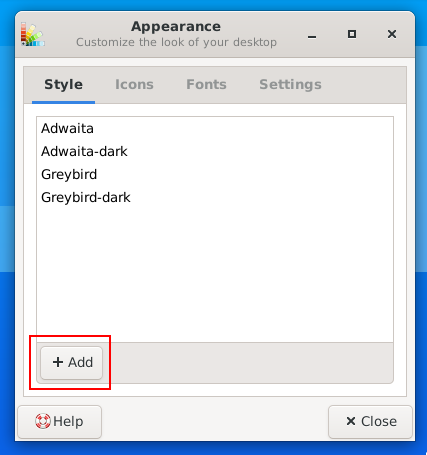Click the Add button

point(71,362)
